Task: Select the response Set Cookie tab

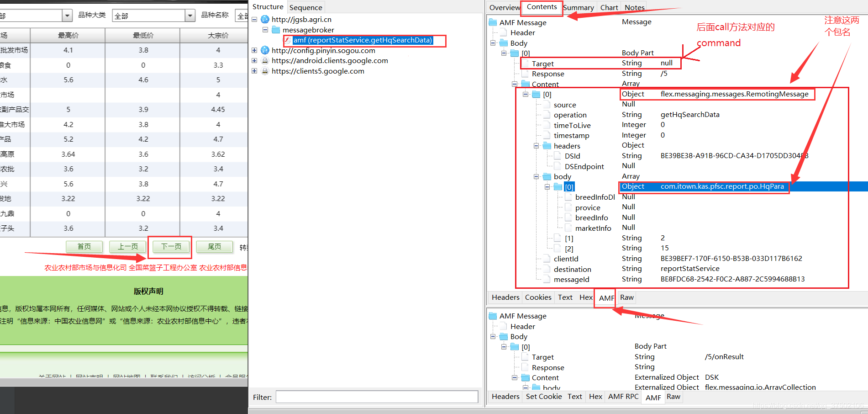Action: coord(544,397)
